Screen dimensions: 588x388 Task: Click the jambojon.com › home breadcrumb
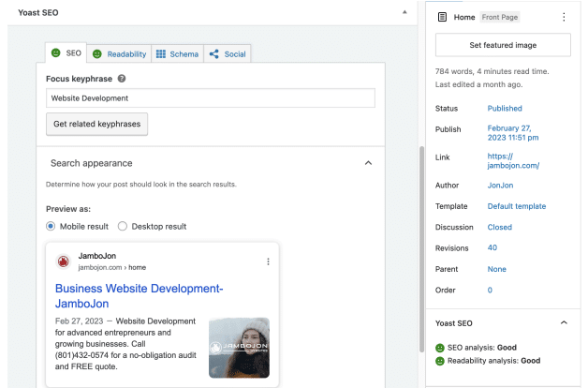pos(111,267)
